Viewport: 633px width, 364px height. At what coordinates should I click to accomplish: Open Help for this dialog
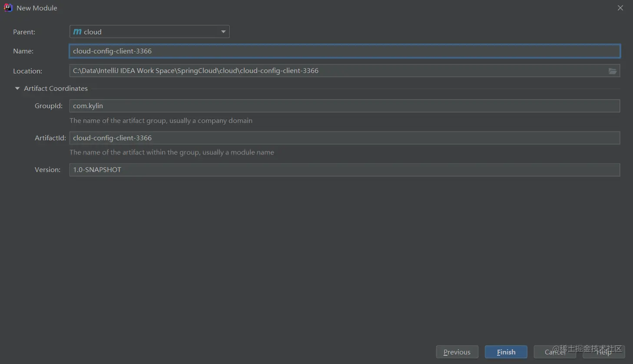tap(603, 352)
